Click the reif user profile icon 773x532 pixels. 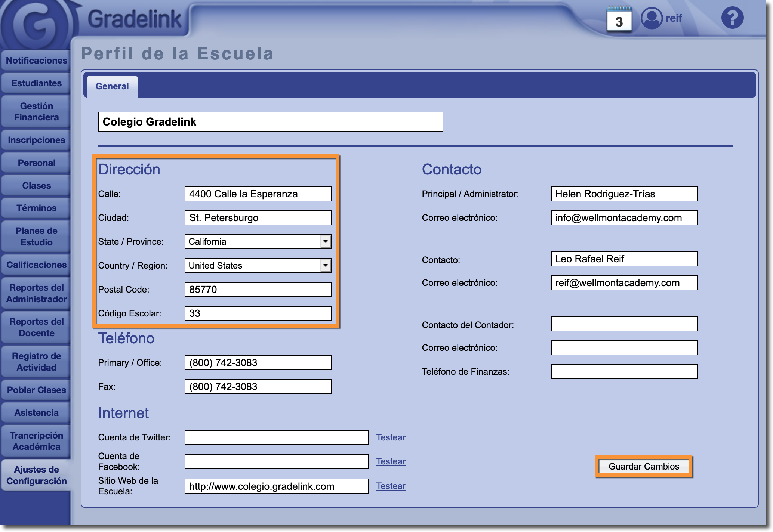click(x=652, y=18)
